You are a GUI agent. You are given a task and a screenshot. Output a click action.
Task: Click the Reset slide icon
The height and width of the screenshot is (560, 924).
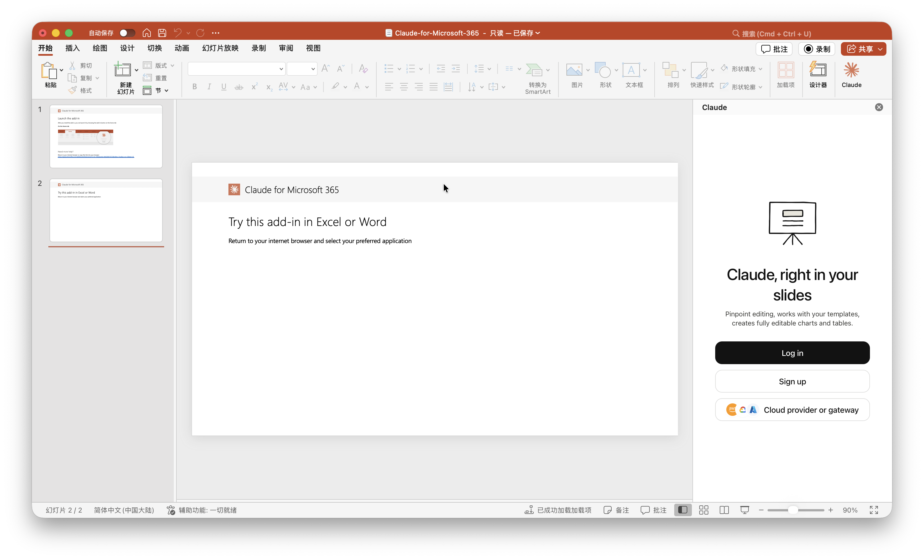click(147, 78)
